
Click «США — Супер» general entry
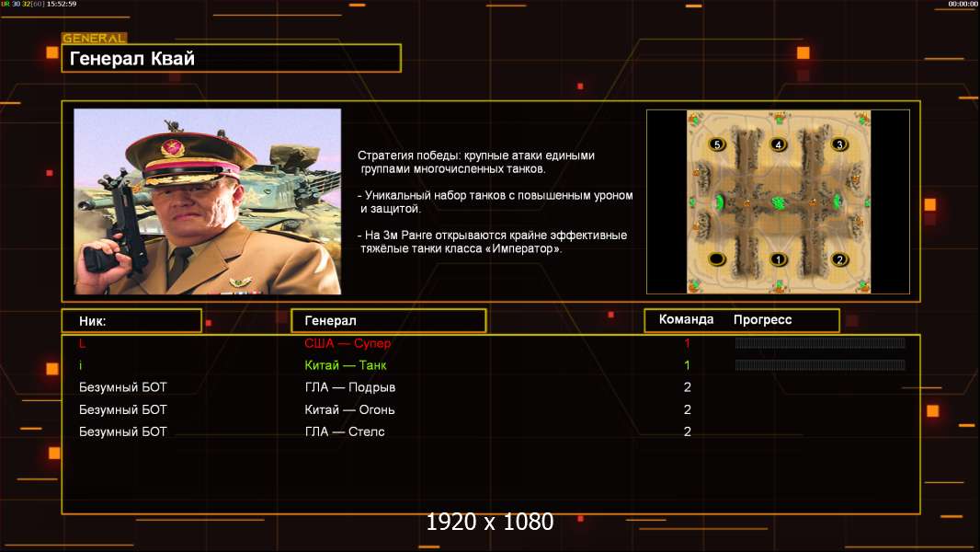coord(348,343)
